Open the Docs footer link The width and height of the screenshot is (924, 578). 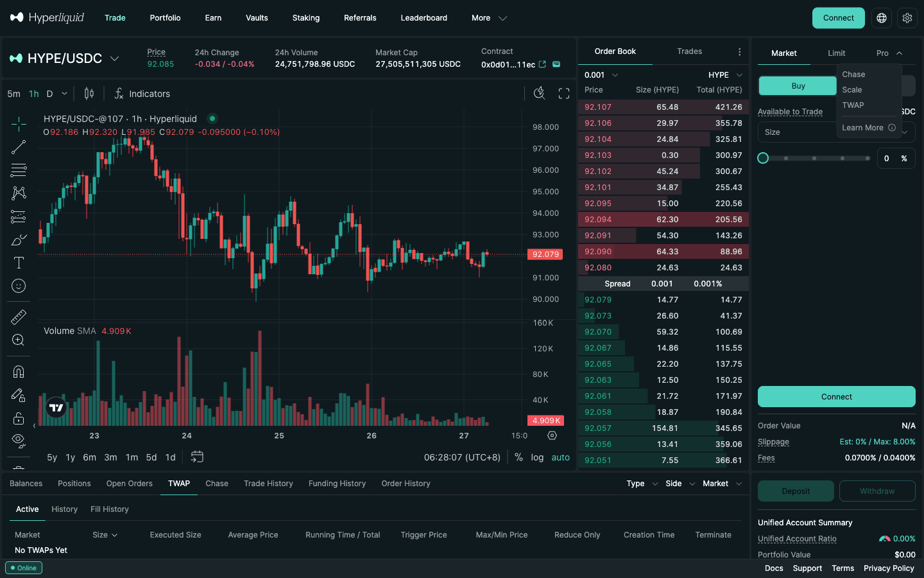[774, 568]
